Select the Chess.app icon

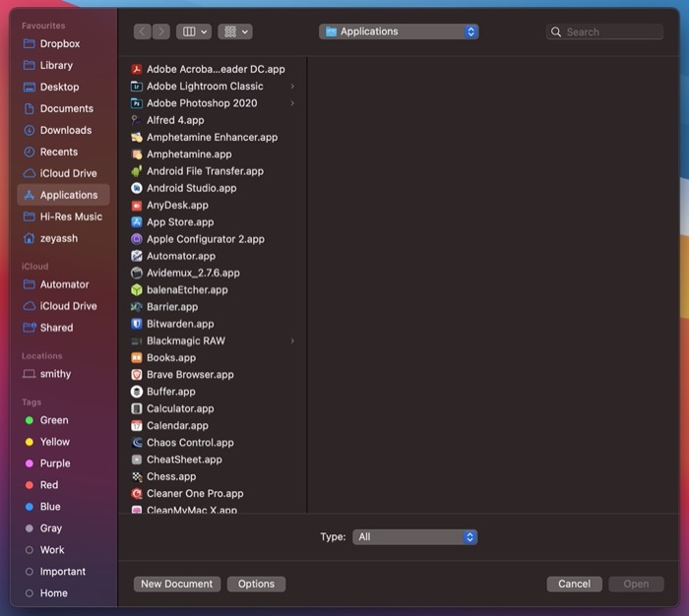click(137, 476)
